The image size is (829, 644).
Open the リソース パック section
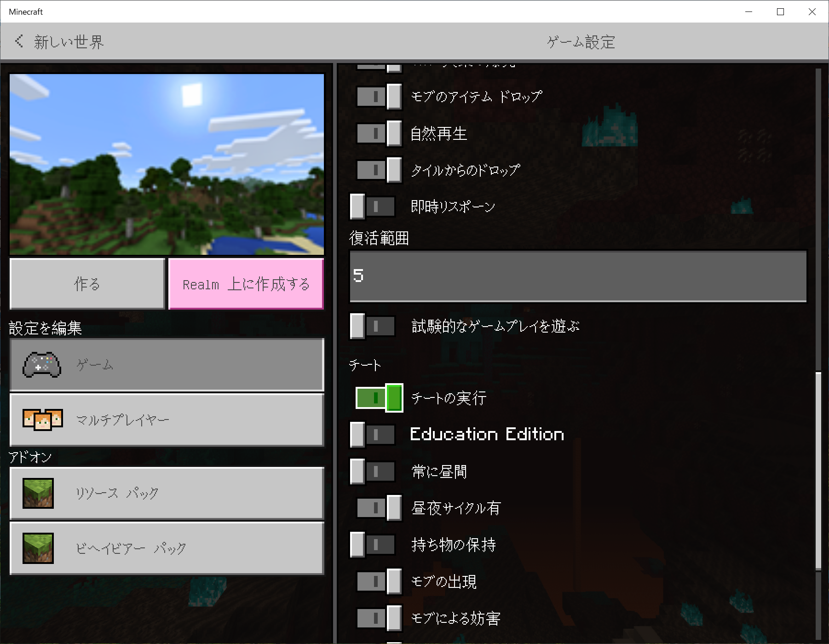[167, 493]
